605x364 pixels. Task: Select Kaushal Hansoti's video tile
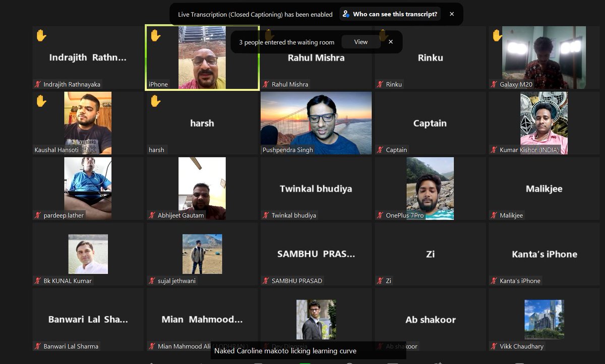pyautogui.click(x=88, y=123)
